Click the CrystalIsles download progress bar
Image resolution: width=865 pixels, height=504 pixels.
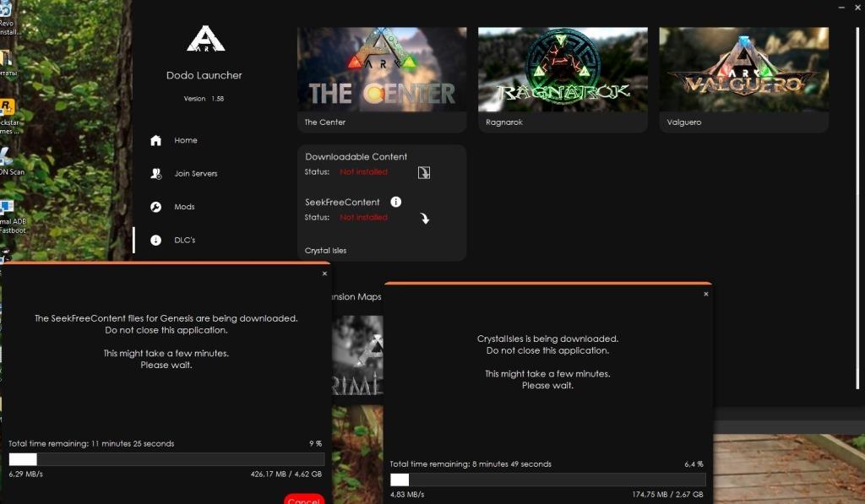547,480
